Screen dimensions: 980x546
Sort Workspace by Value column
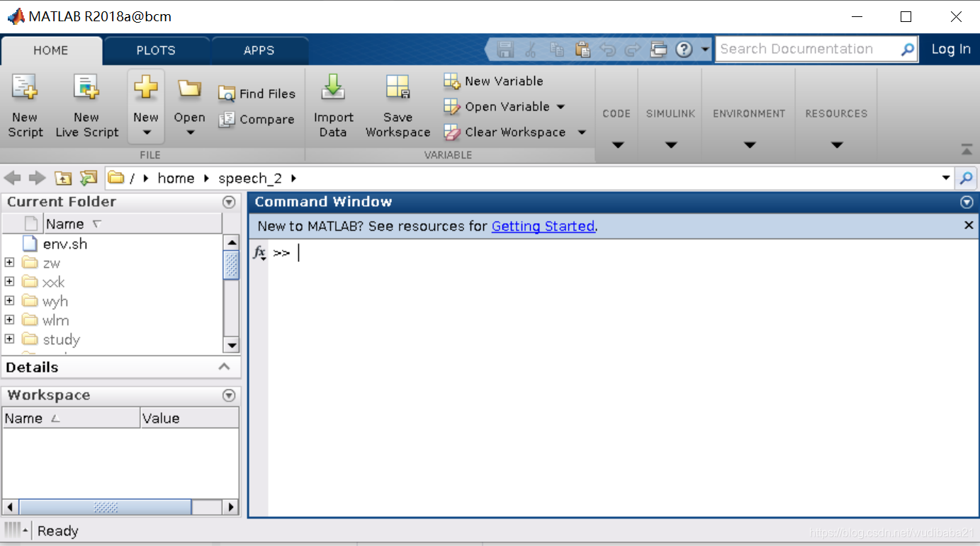(x=190, y=419)
